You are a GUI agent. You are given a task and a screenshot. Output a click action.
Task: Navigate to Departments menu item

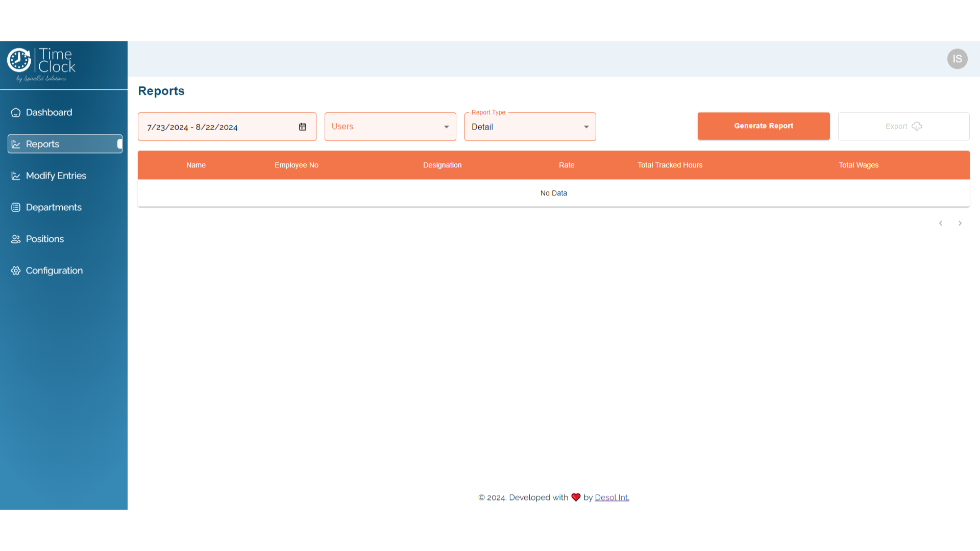click(54, 208)
